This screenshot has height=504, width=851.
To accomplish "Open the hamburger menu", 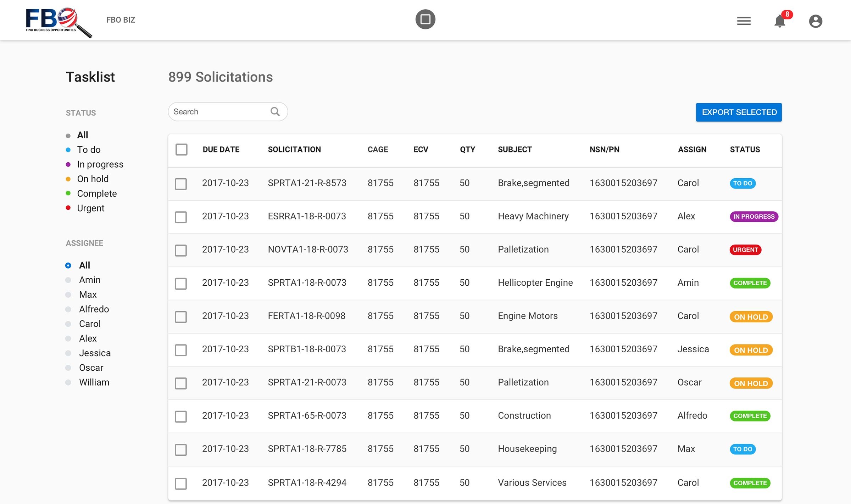I will (x=744, y=21).
